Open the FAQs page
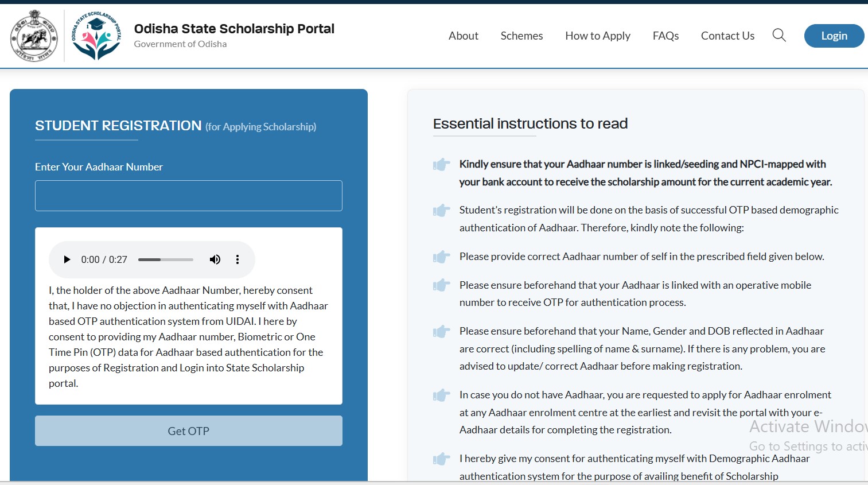The image size is (868, 485). [665, 36]
